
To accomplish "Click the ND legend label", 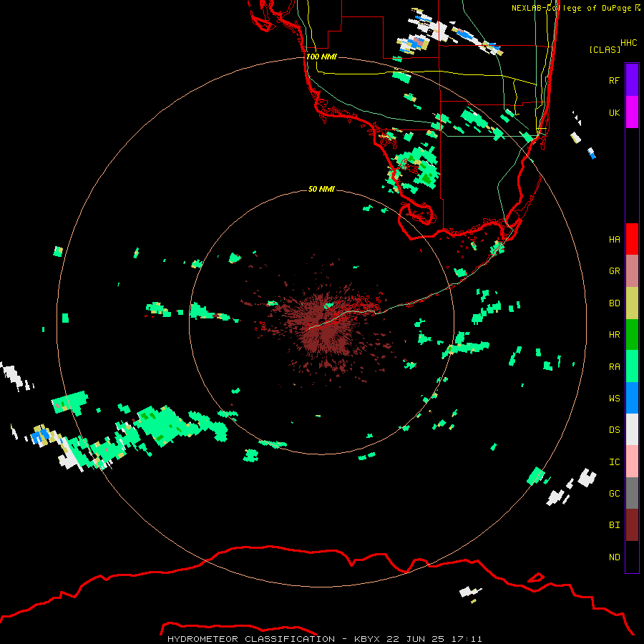I will point(614,557).
